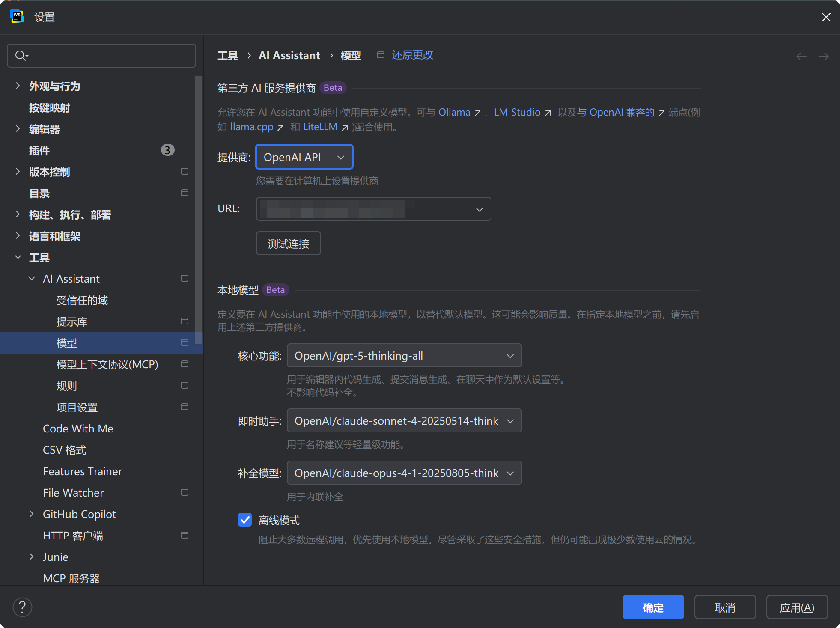This screenshot has width=840, height=628.
Task: Select 模型上下文协议(MCP) in settings tree
Action: (107, 364)
